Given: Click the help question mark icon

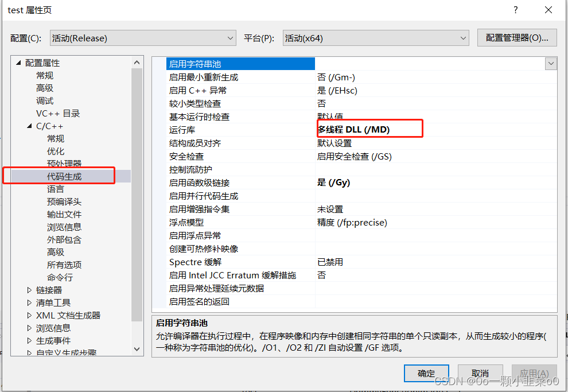Looking at the screenshot, I should pos(515,10).
